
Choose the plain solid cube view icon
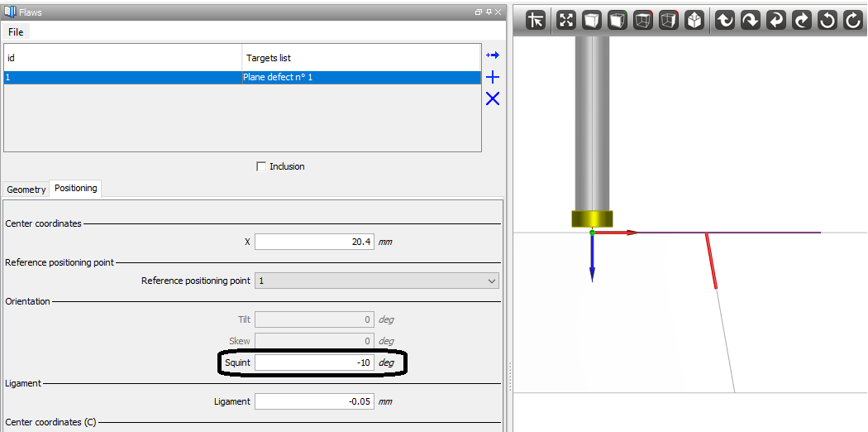coord(591,21)
